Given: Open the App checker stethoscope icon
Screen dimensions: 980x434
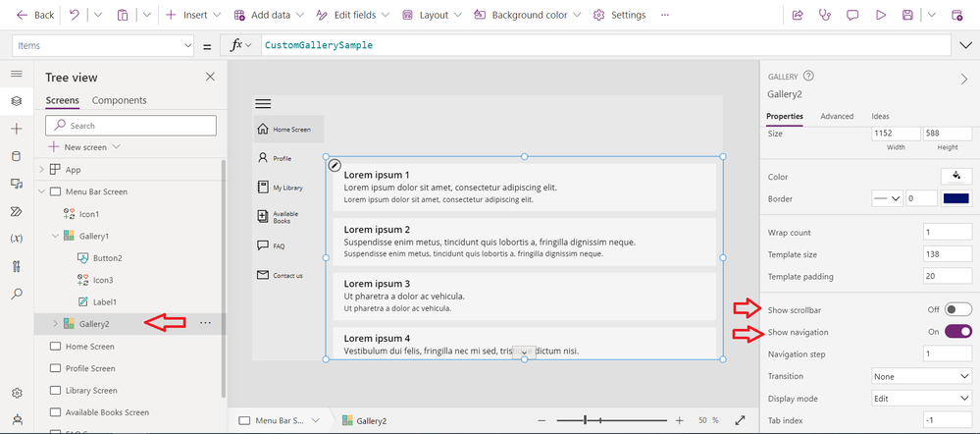Looking at the screenshot, I should (x=825, y=15).
